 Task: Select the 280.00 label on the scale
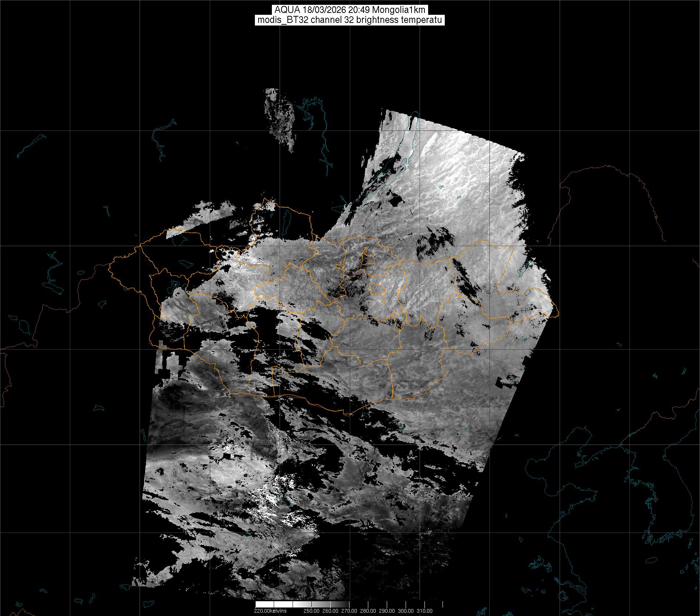[x=368, y=611]
